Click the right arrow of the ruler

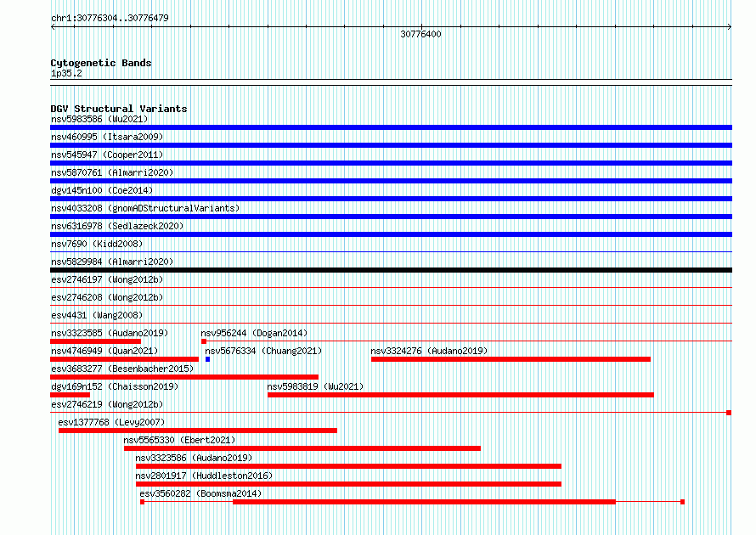point(730,27)
